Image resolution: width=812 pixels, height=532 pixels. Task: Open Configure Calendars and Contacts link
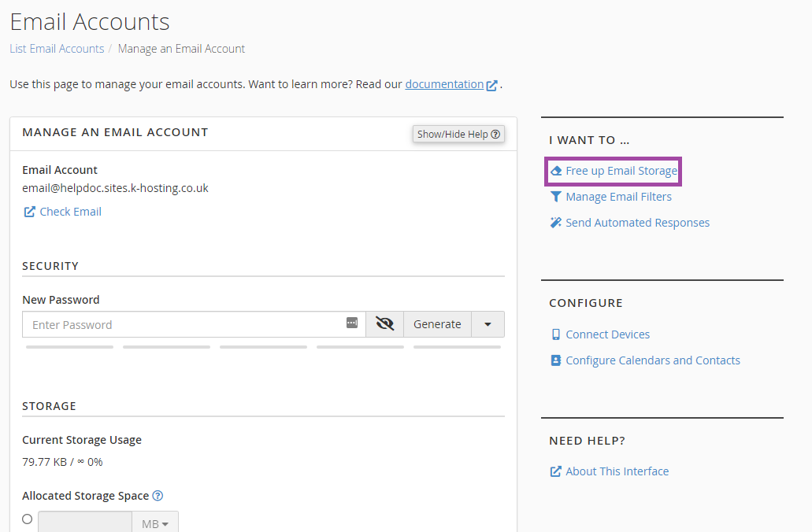[652, 360]
